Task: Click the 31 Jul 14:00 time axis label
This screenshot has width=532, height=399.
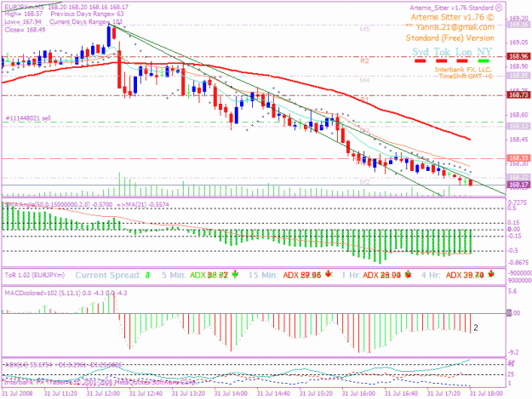Action: click(231, 394)
